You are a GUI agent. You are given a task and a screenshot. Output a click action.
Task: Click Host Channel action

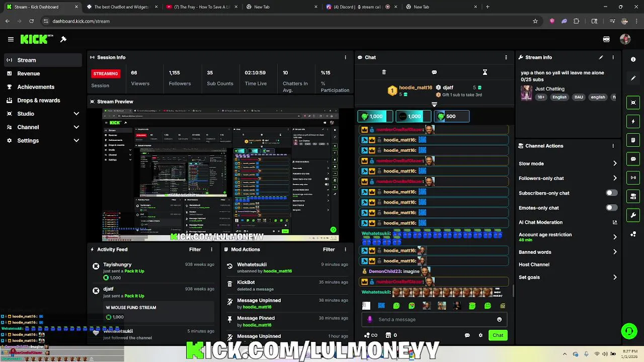click(534, 264)
